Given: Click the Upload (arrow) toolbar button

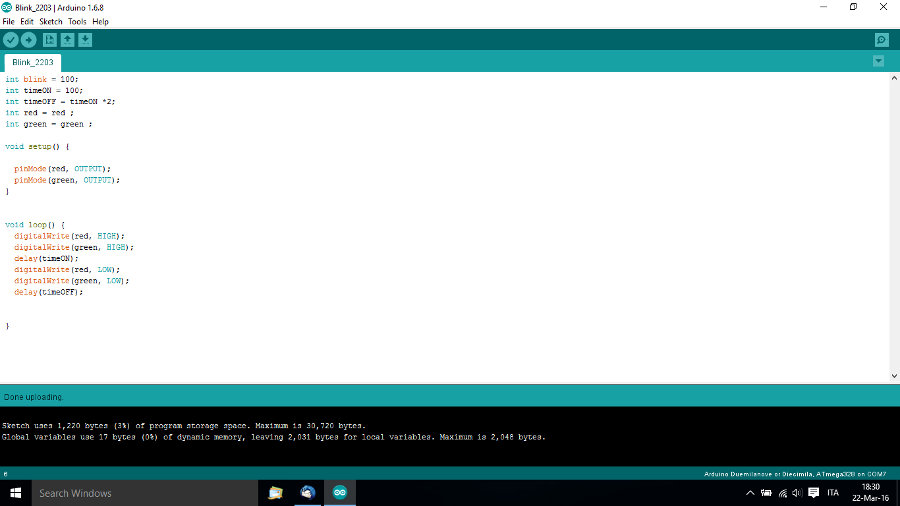Looking at the screenshot, I should (x=28, y=40).
